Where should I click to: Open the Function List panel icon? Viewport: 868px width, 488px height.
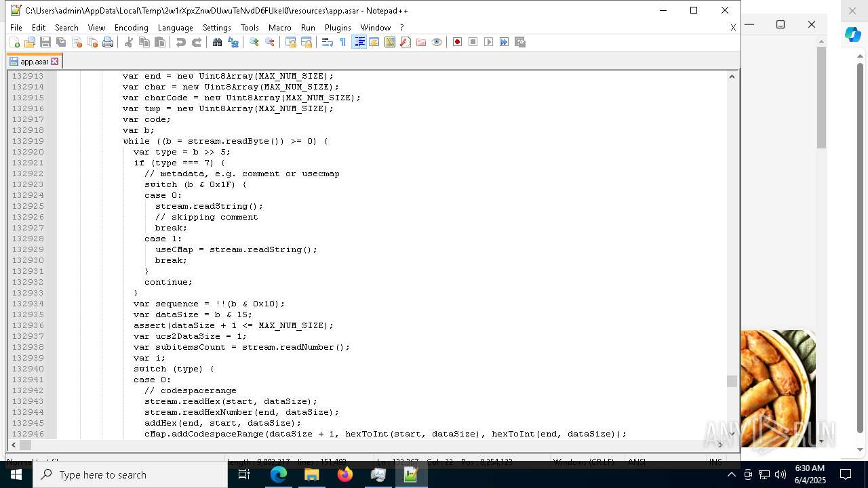coord(406,42)
